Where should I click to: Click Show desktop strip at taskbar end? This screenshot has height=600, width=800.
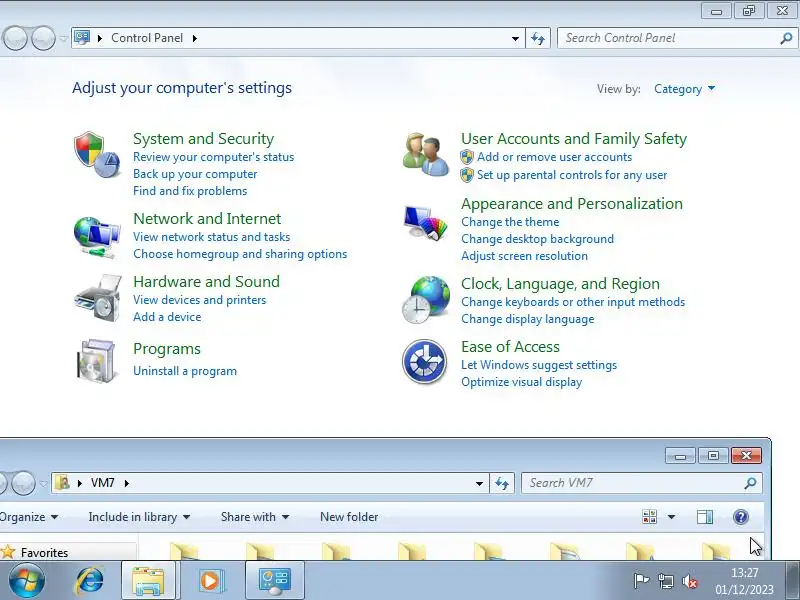click(x=792, y=581)
